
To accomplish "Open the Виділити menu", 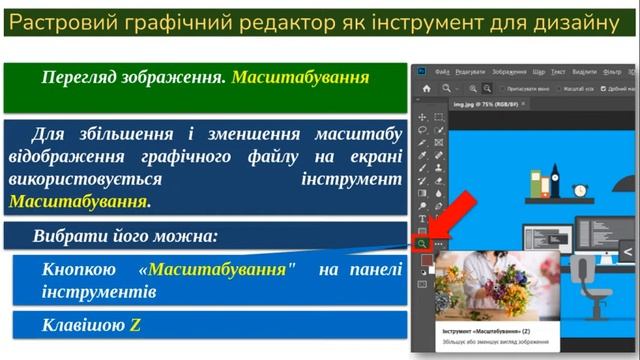I will tap(584, 72).
